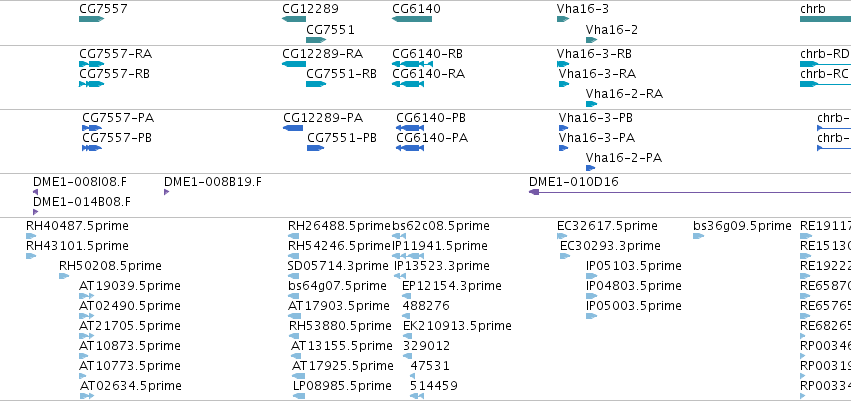Click the IP05103.5prime EST label
This screenshot has width=851, height=401.
[634, 266]
